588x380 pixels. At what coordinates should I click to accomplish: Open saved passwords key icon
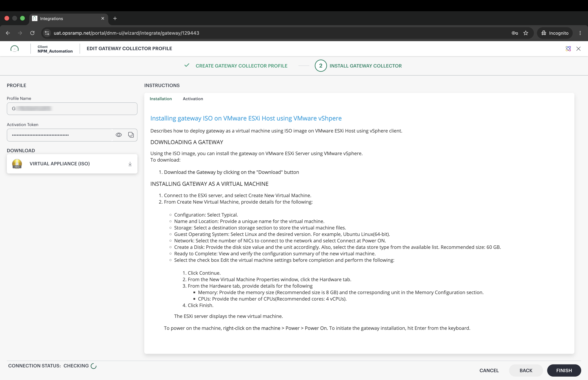click(515, 33)
